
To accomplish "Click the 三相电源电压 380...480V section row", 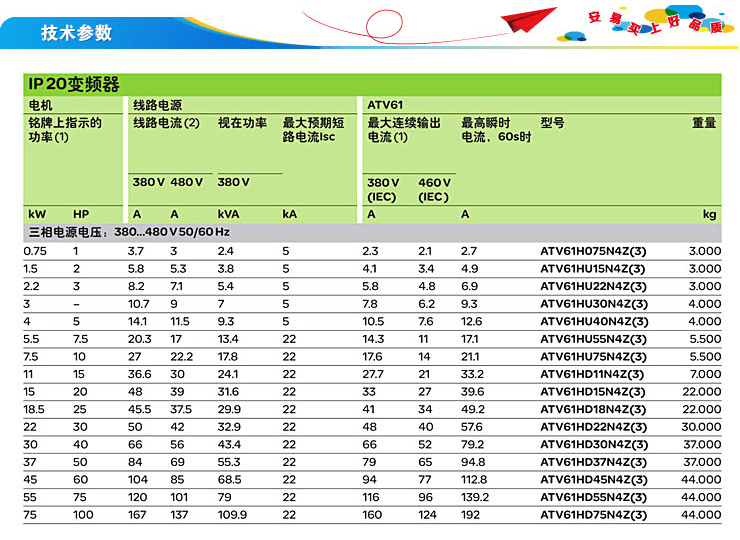I will tap(372, 232).
